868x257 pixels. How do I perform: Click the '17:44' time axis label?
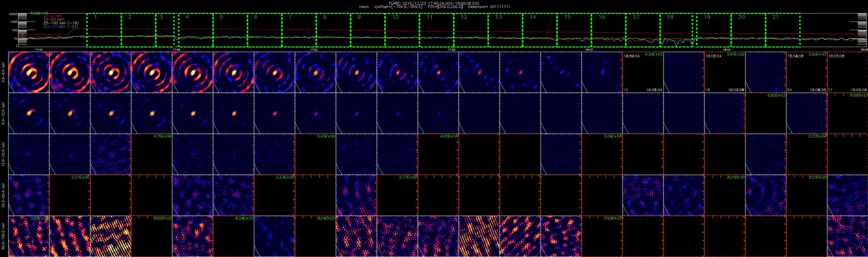click(x=39, y=50)
